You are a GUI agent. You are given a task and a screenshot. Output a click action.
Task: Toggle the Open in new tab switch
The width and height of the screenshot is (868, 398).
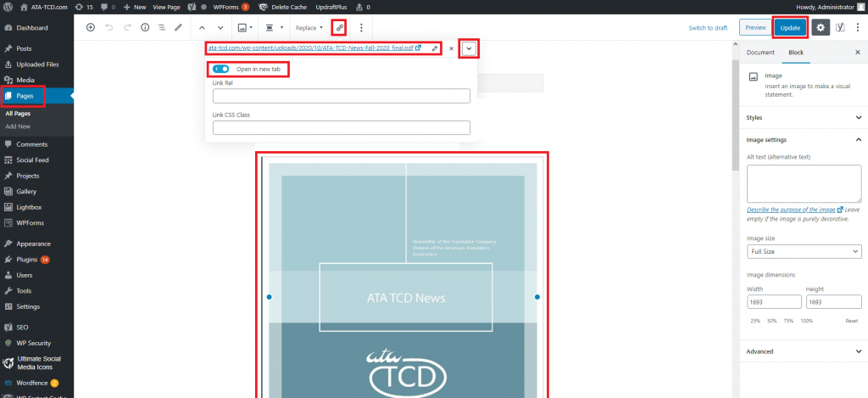pos(221,69)
